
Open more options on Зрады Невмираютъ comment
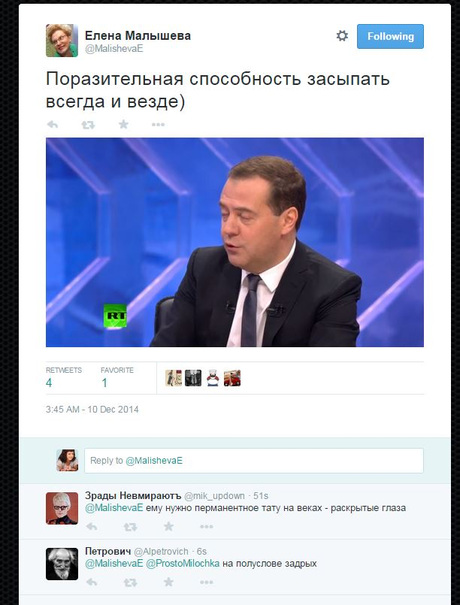click(x=206, y=527)
